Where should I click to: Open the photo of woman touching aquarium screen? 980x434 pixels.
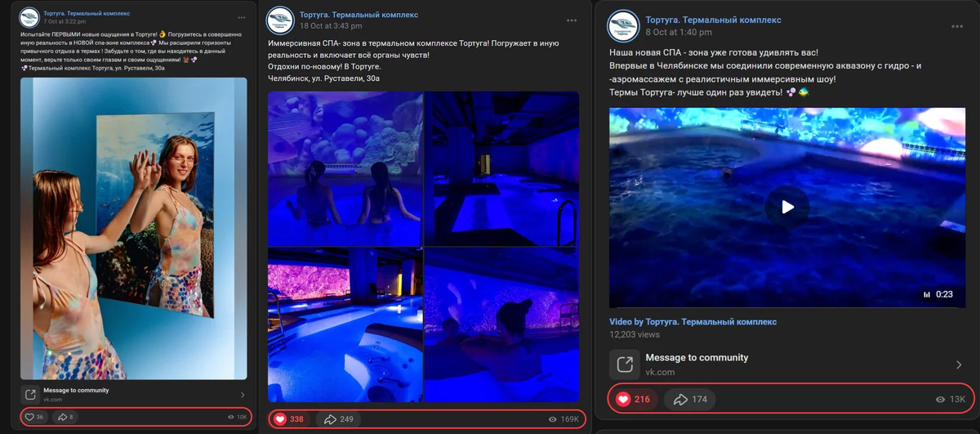134,228
